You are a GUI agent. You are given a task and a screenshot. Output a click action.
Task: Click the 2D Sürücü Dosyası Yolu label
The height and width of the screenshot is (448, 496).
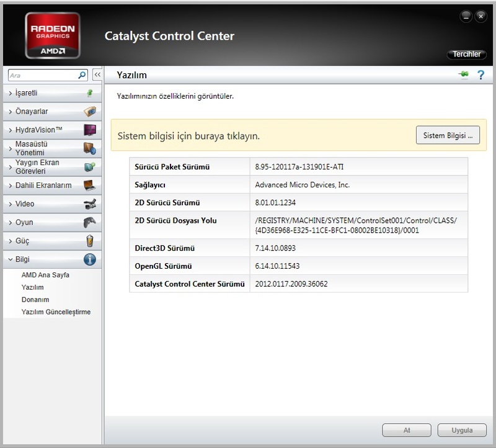tap(175, 221)
